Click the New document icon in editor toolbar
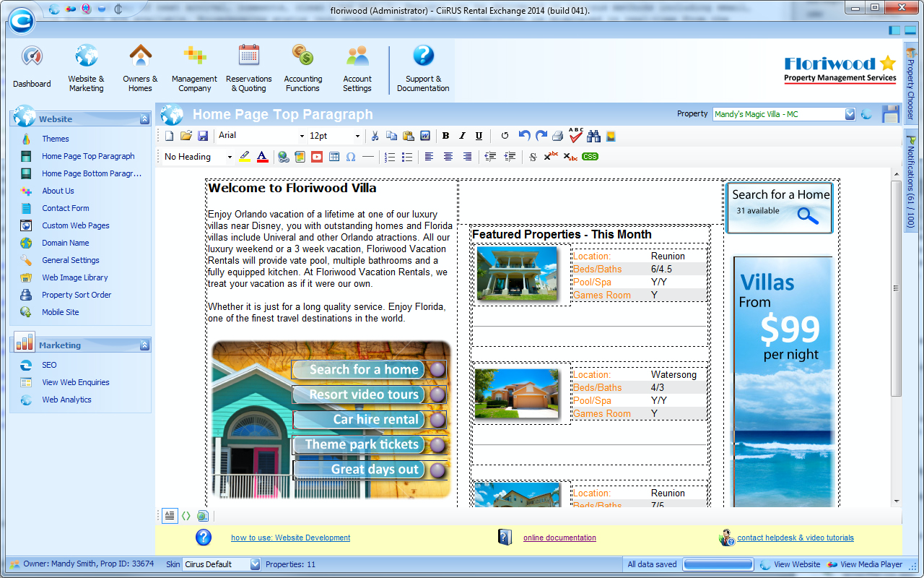The width and height of the screenshot is (924, 578). pyautogui.click(x=170, y=136)
